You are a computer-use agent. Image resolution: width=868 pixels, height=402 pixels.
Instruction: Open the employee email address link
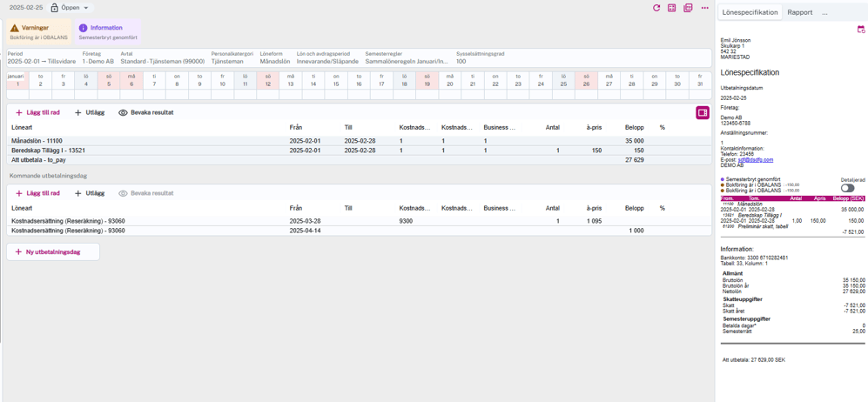click(x=755, y=160)
